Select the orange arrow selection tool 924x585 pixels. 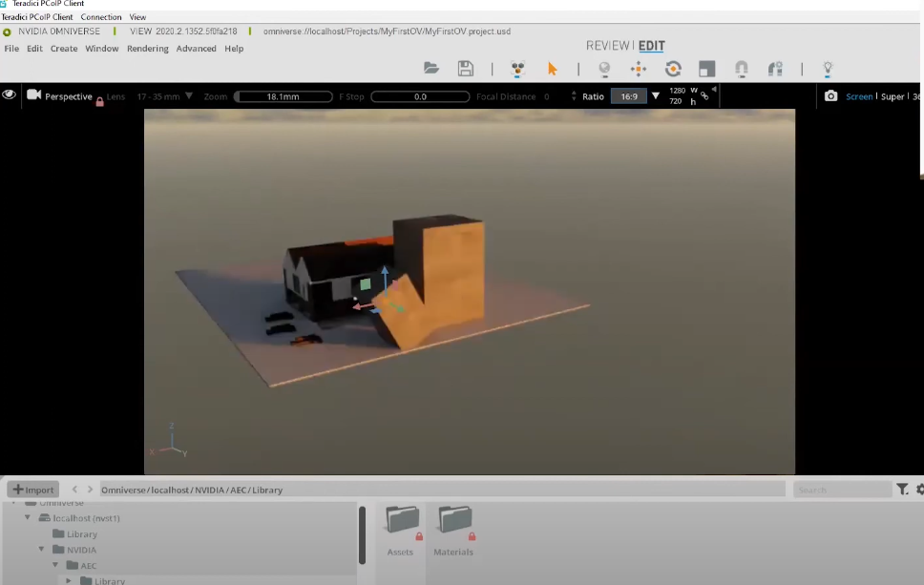click(x=552, y=69)
